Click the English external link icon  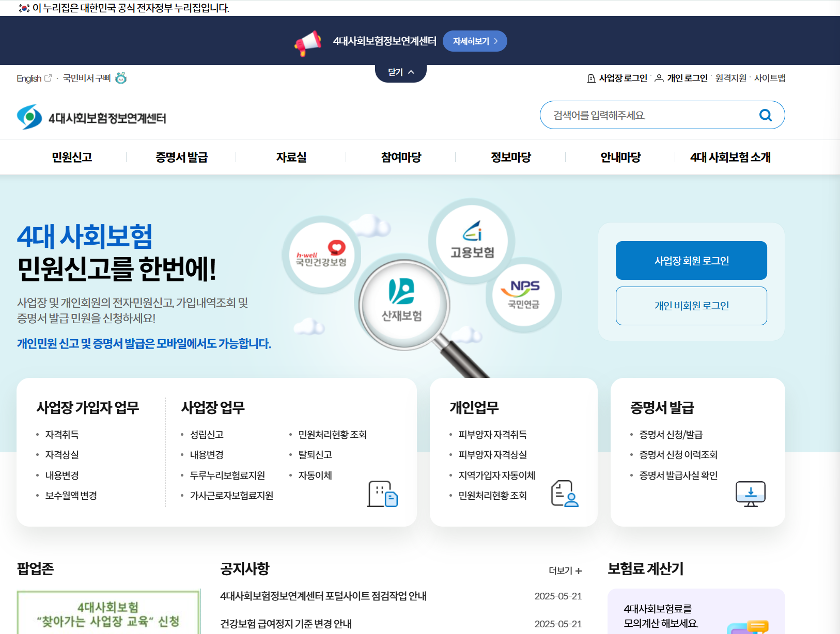pos(48,78)
